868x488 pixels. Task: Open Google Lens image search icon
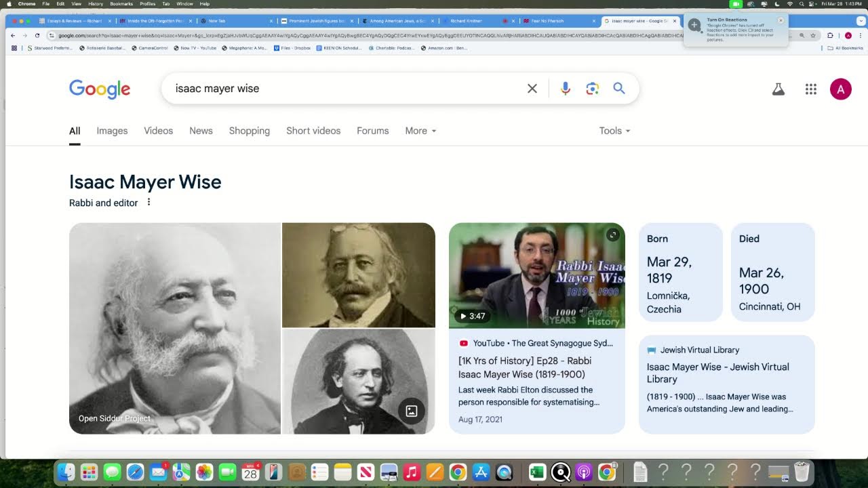pos(592,89)
